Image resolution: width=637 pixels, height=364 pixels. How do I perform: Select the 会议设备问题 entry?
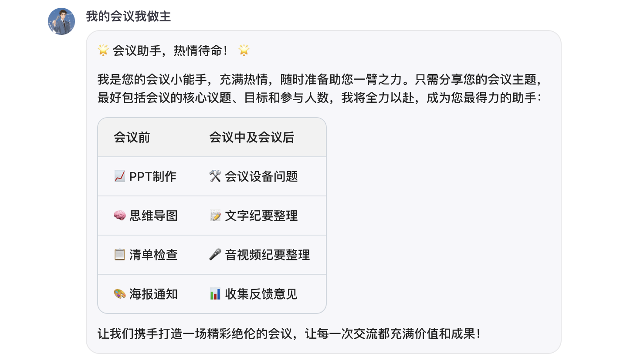coord(261,176)
